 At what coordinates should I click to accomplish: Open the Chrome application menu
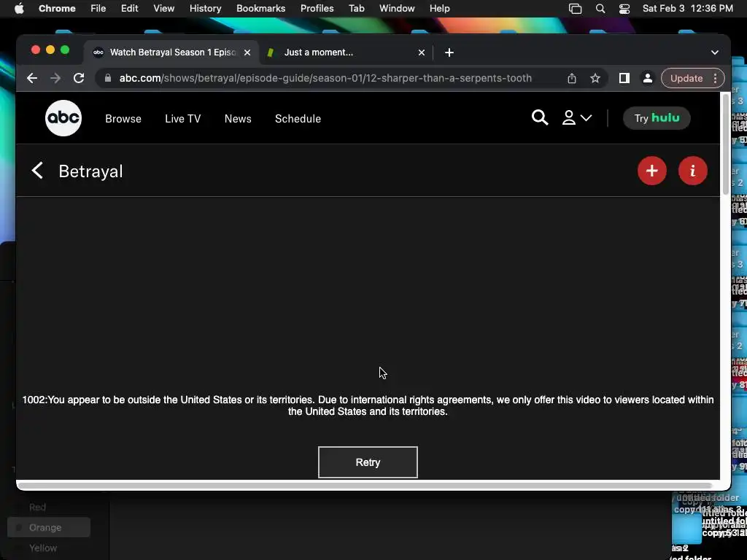(x=57, y=9)
